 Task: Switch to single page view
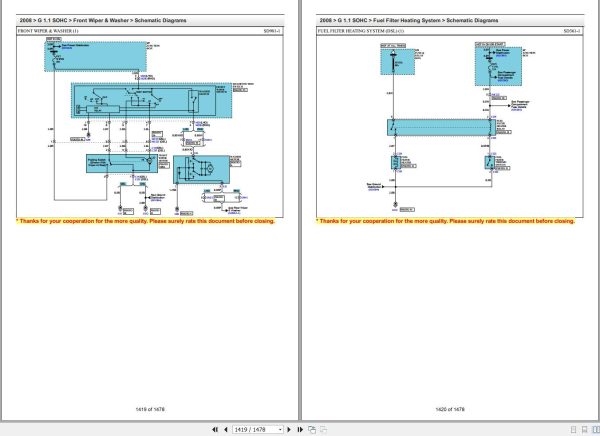click(x=573, y=430)
